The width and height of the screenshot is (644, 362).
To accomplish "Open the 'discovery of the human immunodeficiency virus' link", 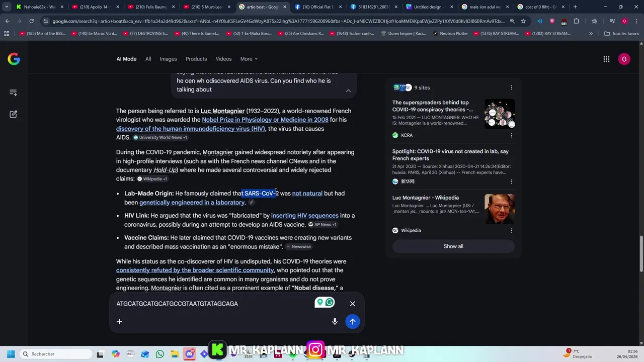I will point(191,129).
